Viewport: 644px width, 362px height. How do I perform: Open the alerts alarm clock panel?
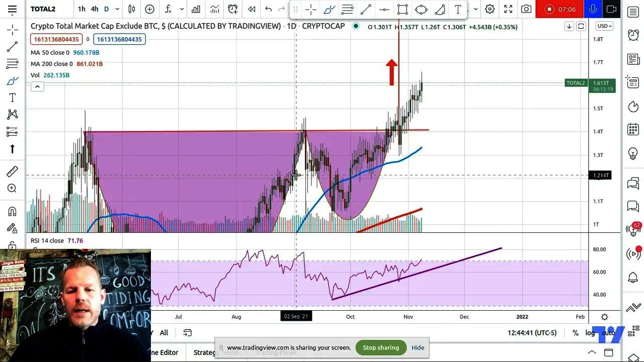(x=633, y=35)
